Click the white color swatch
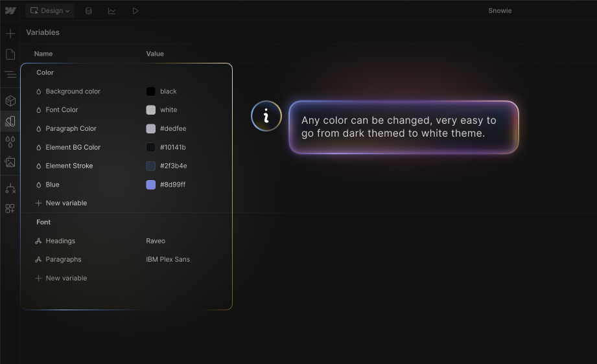 [x=151, y=110]
